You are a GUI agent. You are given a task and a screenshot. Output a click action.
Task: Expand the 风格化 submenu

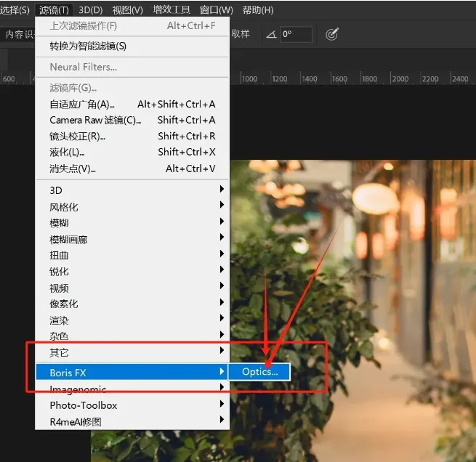(x=132, y=207)
